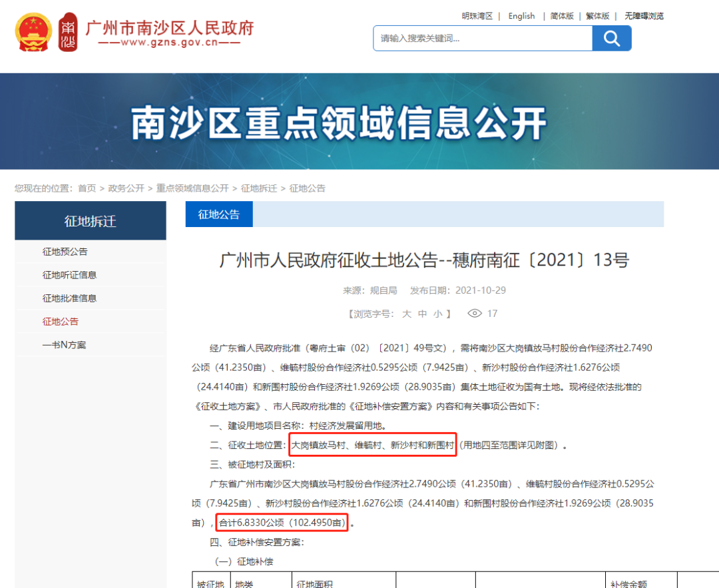This screenshot has width=719, height=588.
Task: Click the red 南沙 seal logo
Action: [x=68, y=32]
